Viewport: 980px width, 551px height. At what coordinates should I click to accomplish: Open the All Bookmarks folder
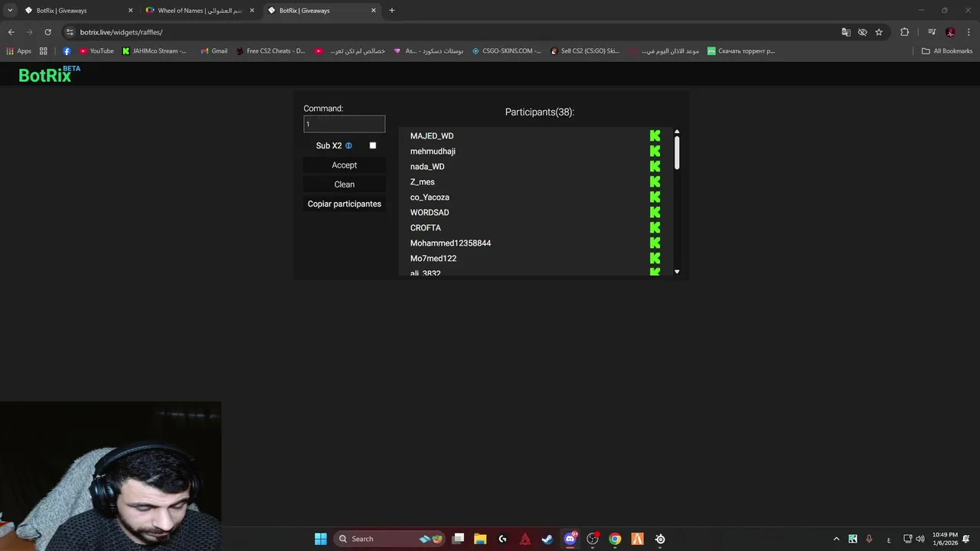coord(947,51)
